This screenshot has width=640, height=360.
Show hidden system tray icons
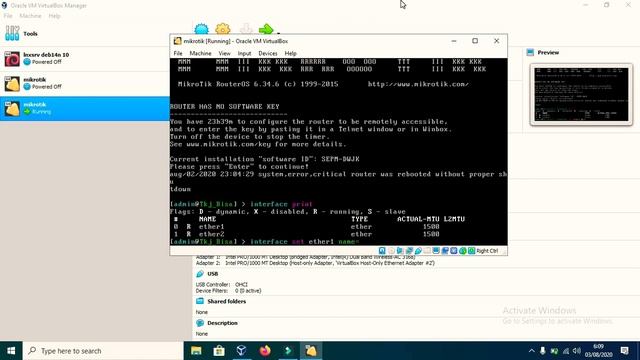tap(531, 351)
